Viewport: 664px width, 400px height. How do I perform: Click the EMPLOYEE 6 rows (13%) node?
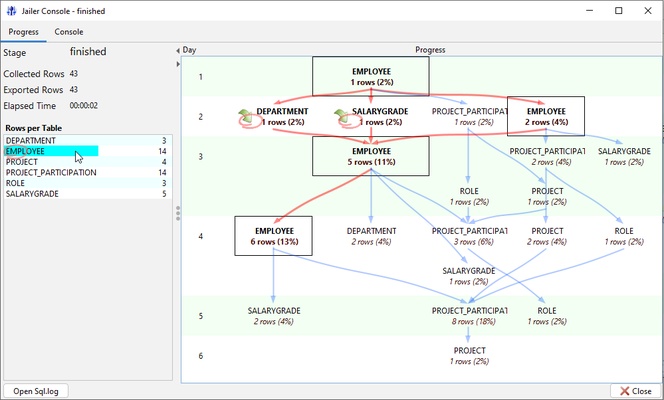coord(273,235)
